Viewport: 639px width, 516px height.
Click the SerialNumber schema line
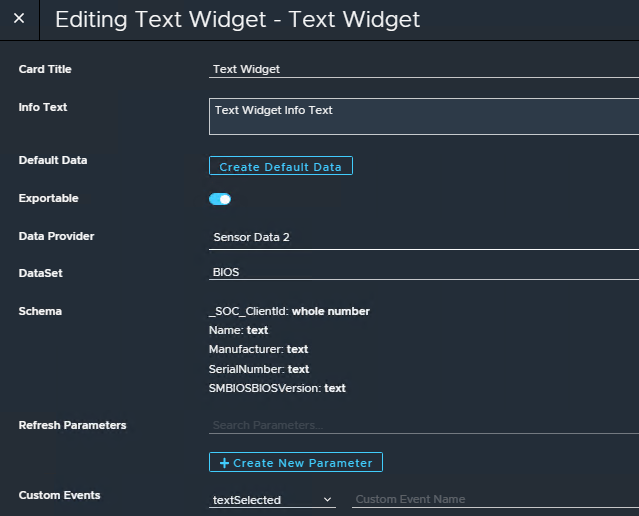(x=259, y=369)
